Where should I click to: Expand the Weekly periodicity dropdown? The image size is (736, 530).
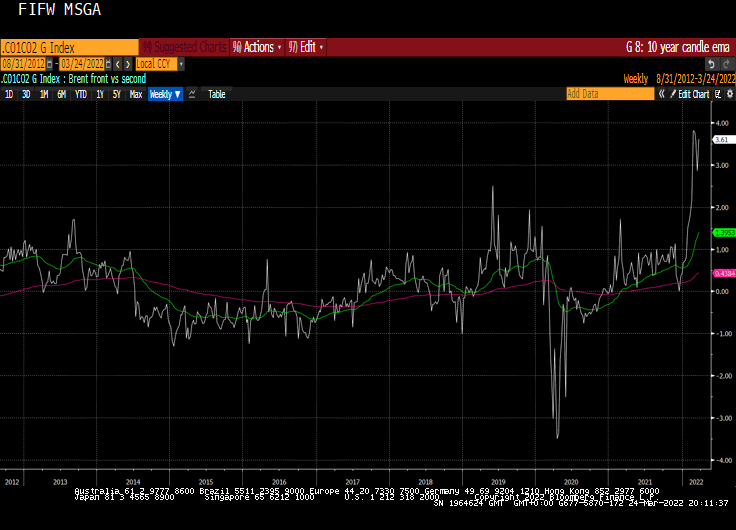click(165, 94)
